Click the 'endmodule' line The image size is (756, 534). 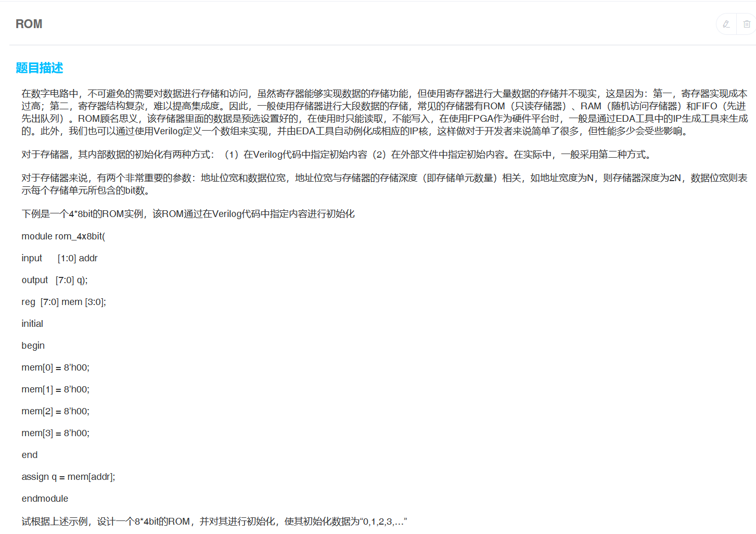pyautogui.click(x=45, y=499)
